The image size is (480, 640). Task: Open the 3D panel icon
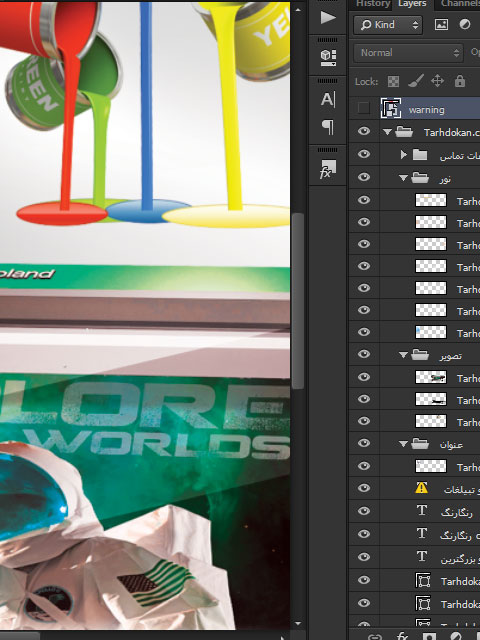[328, 58]
